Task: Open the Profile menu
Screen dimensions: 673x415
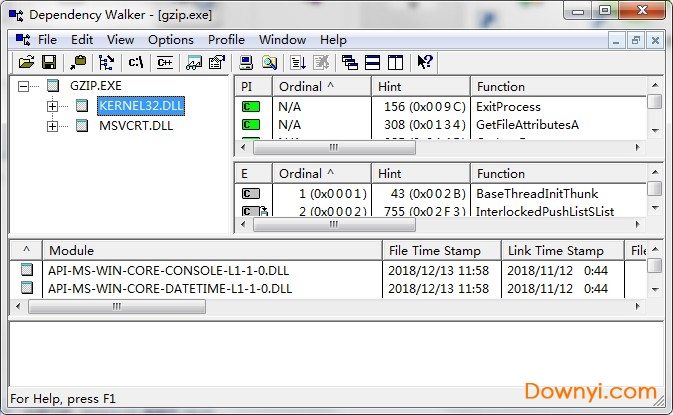Action: [x=226, y=40]
